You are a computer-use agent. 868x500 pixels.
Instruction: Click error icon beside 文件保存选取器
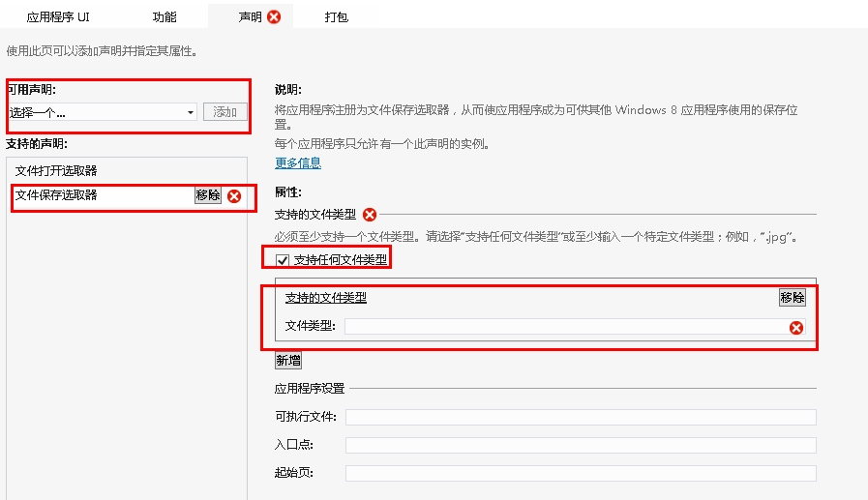click(x=234, y=195)
